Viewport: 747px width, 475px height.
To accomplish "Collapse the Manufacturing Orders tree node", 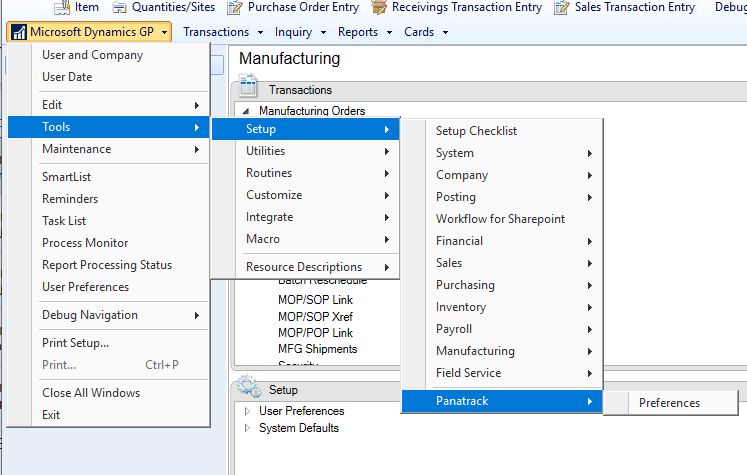I will point(246,111).
